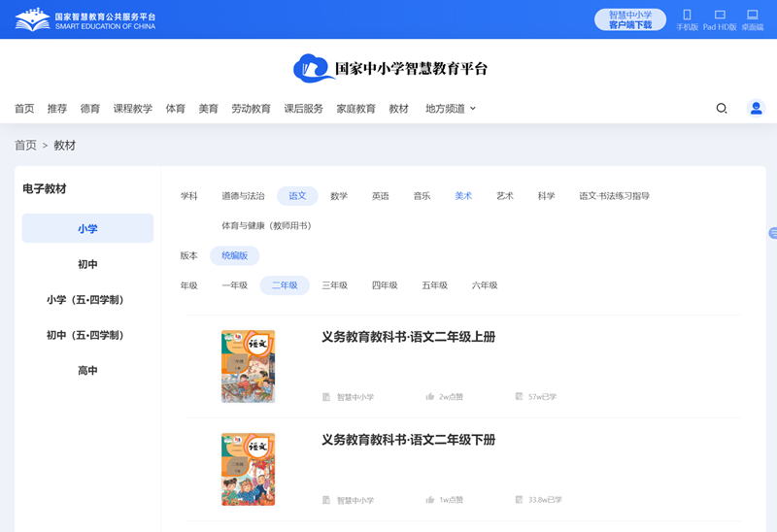Click the 智慧中小学 source icon for 上册
This screenshot has width=777, height=532.
coord(326,397)
